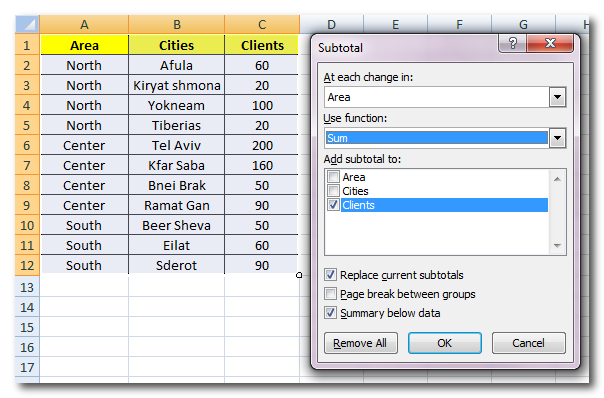Image resolution: width=604 pixels, height=398 pixels.
Task: Click empty cell A13
Action: pyautogui.click(x=84, y=287)
